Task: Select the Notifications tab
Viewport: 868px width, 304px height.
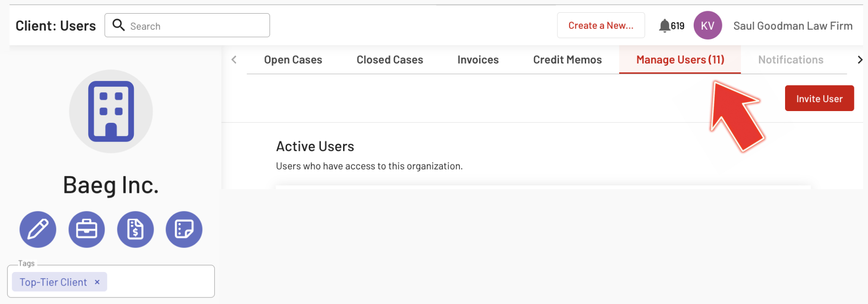Action: click(x=790, y=60)
